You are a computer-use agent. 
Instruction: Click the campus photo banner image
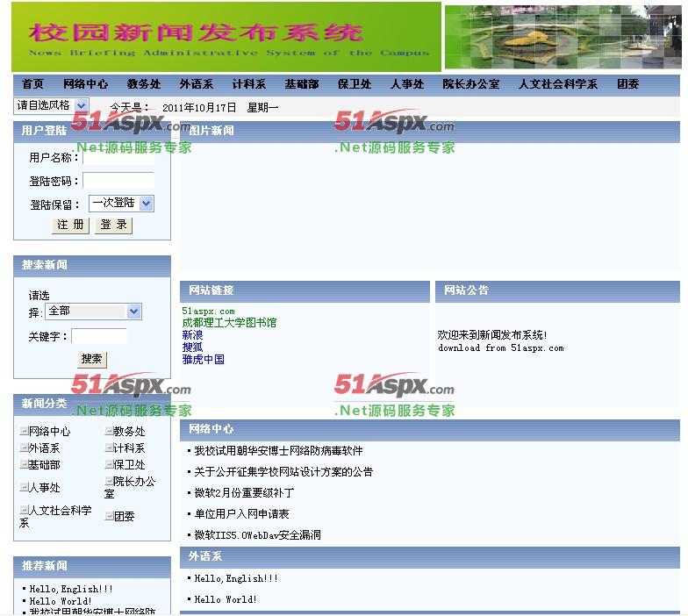click(563, 37)
